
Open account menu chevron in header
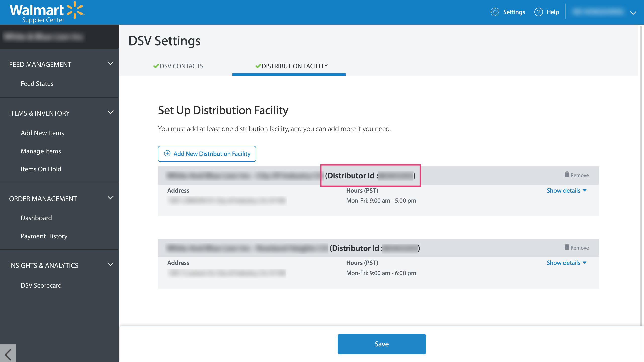[x=633, y=13]
